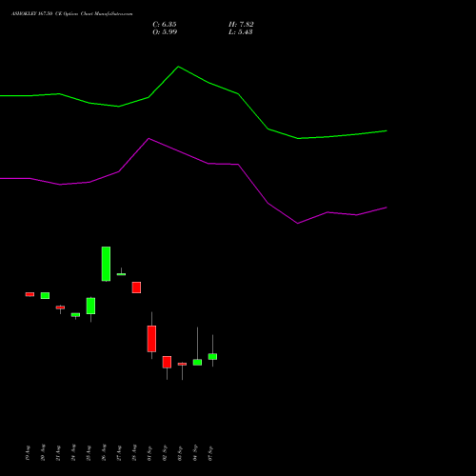This screenshot has width=476, height=476.
Task: Select the 04 Sep date label
Action: 195,453
